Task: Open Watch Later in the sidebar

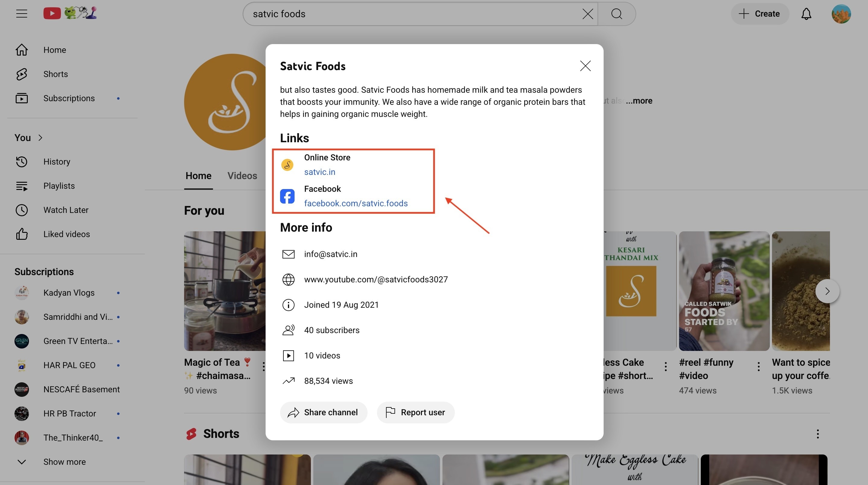Action: (72, 210)
